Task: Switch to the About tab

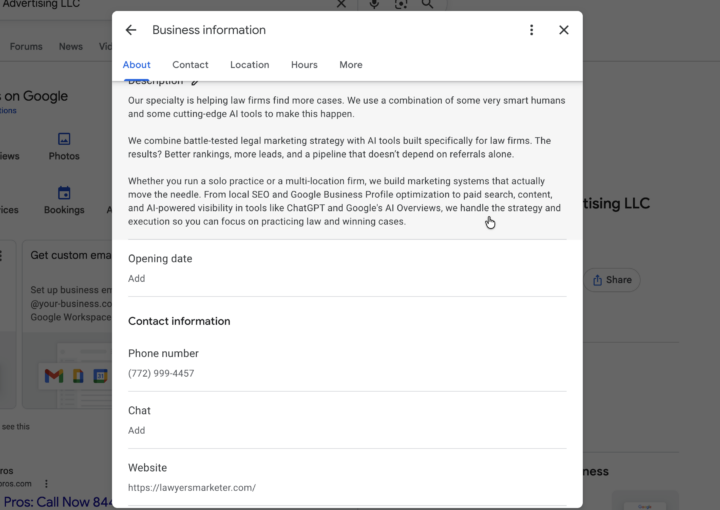Action: pyautogui.click(x=136, y=65)
